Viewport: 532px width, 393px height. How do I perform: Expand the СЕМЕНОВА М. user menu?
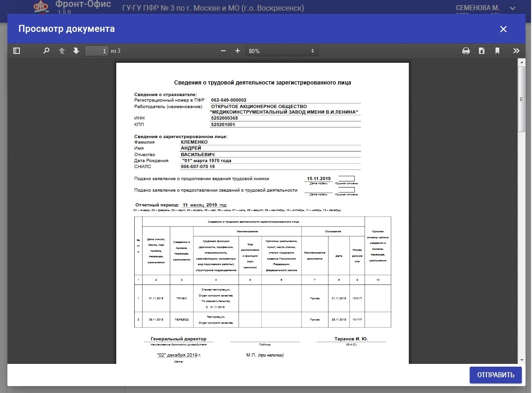pos(512,8)
